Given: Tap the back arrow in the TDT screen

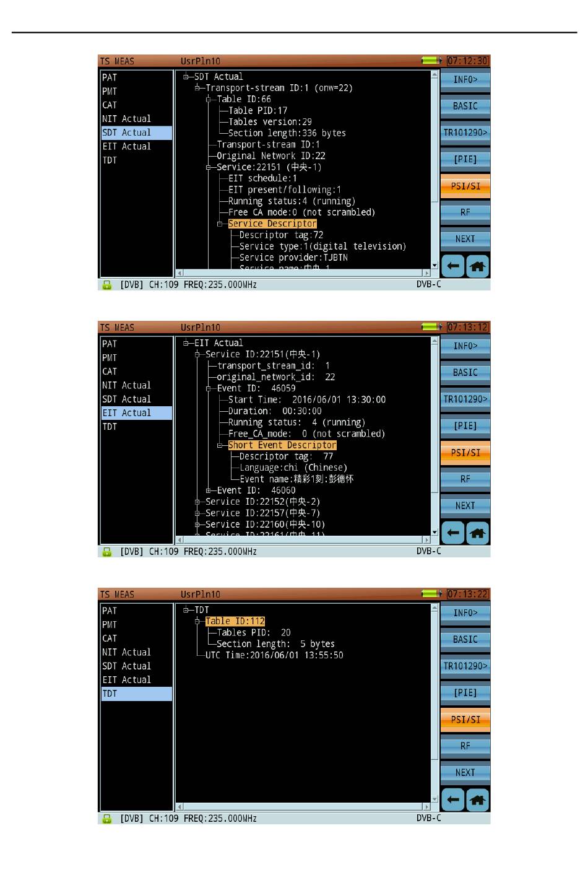Looking at the screenshot, I should coord(453,799).
